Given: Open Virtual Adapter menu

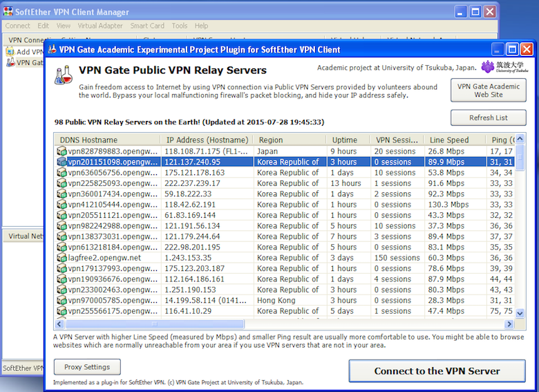Looking at the screenshot, I should pyautogui.click(x=100, y=26).
